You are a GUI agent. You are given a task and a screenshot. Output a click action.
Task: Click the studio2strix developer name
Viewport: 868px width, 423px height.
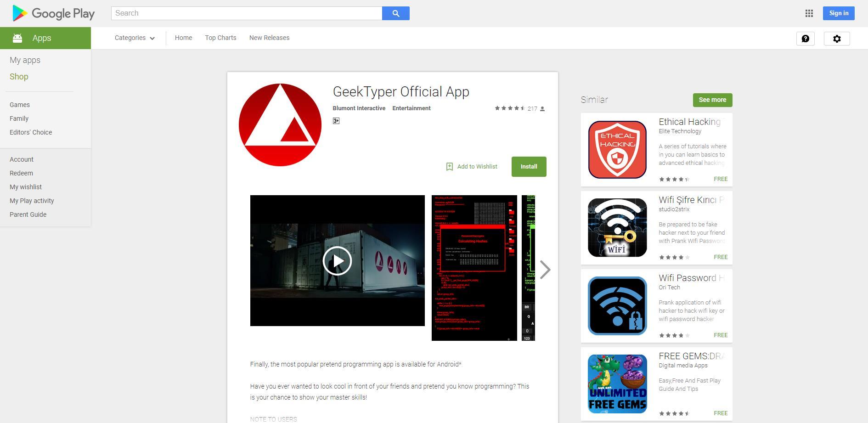tap(674, 209)
